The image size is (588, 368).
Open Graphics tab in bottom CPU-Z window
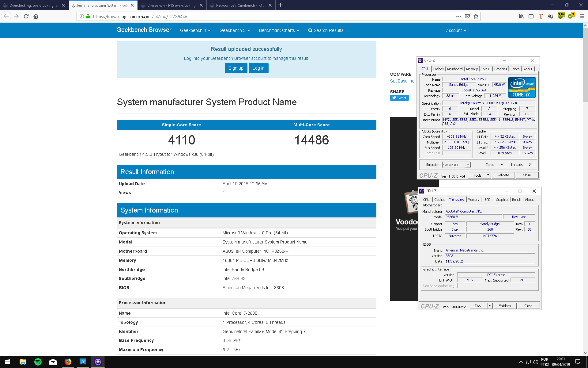click(502, 200)
